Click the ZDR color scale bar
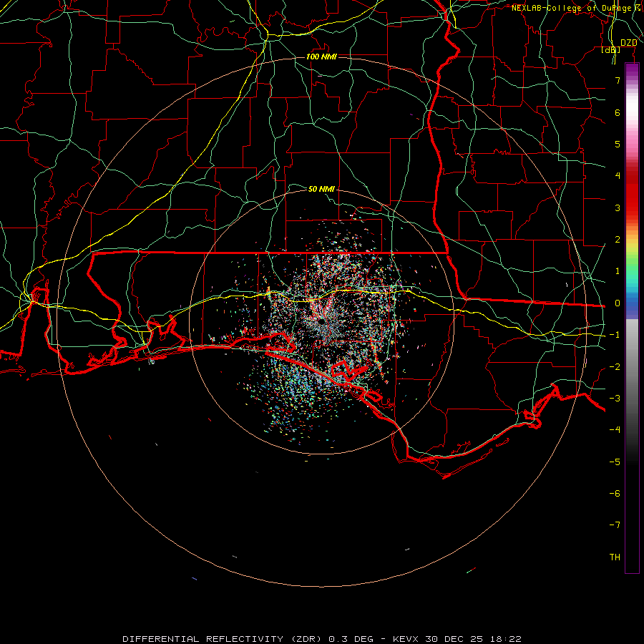 click(632, 318)
